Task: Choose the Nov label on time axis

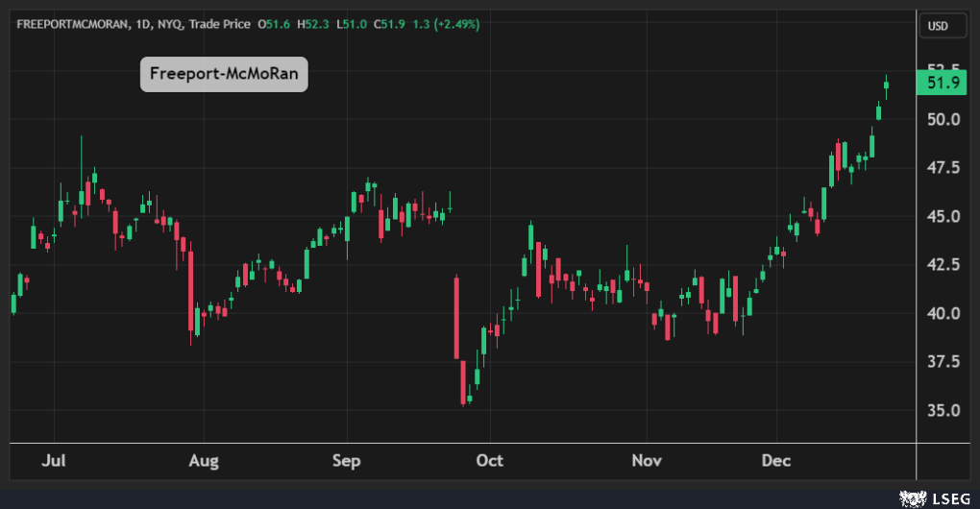Action: pyautogui.click(x=647, y=461)
